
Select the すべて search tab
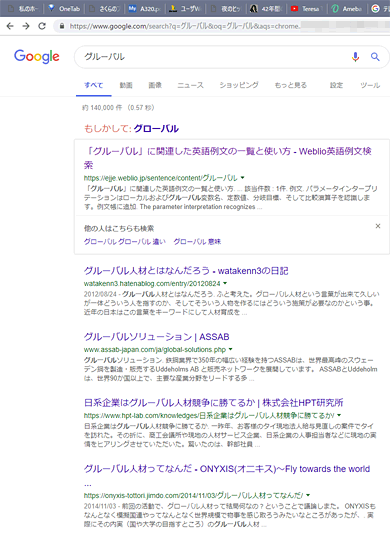(x=94, y=85)
